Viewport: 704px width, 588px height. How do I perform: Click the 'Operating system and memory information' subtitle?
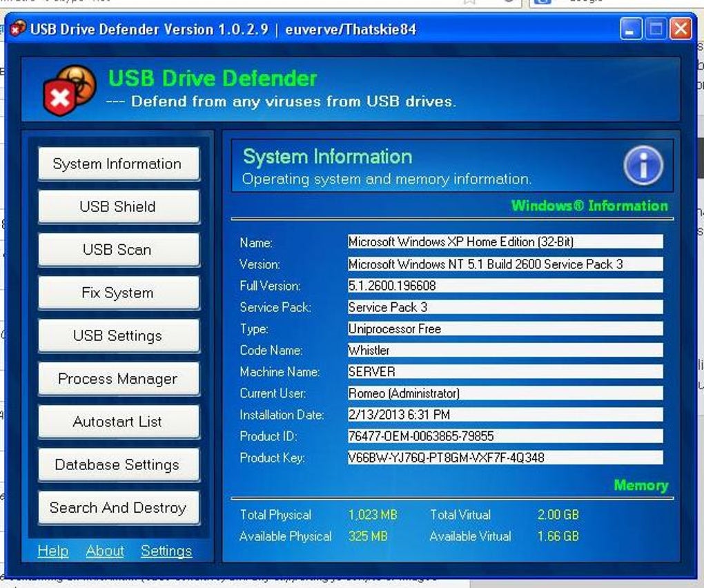pyautogui.click(x=386, y=179)
